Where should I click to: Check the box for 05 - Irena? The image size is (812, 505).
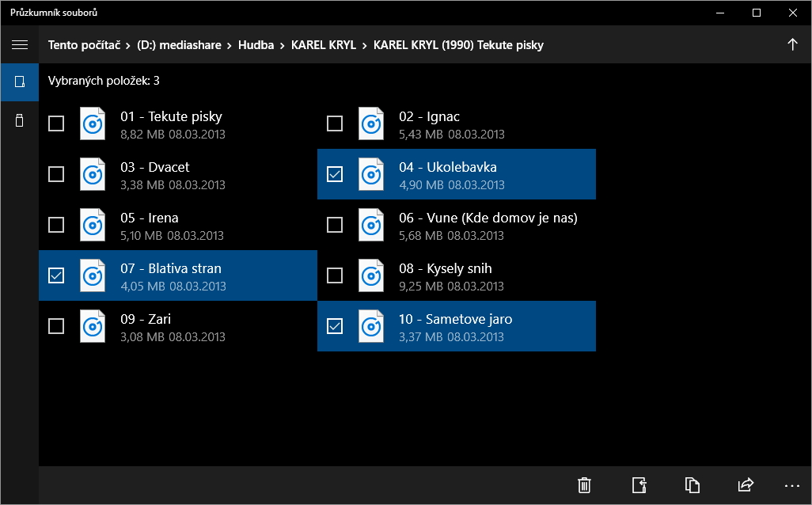tap(56, 226)
